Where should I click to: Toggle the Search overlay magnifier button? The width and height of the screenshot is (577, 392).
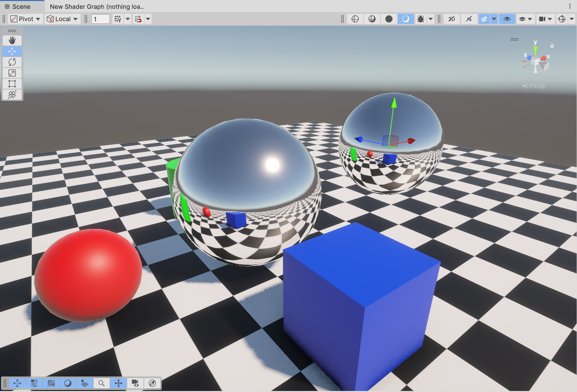pyautogui.click(x=102, y=383)
